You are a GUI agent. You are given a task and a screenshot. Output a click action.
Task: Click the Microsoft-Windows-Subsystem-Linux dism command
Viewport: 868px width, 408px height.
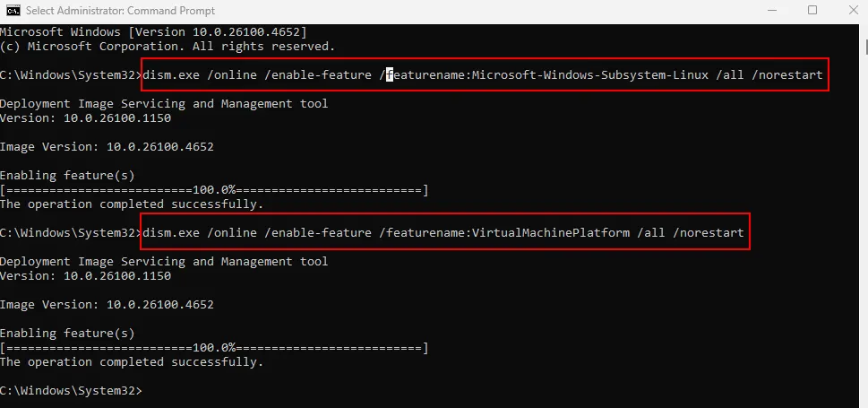482,75
